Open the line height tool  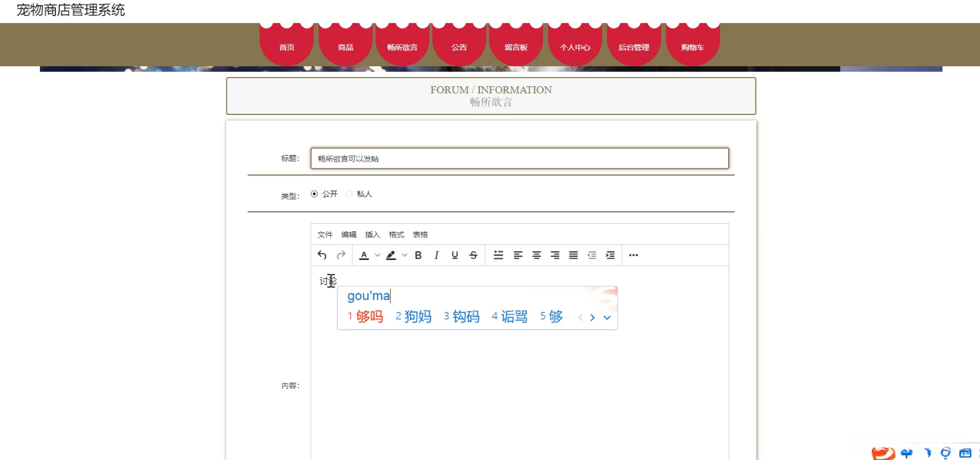(x=499, y=255)
